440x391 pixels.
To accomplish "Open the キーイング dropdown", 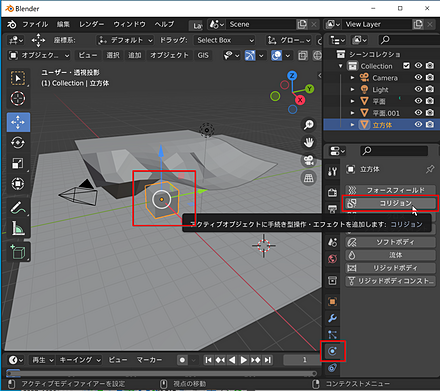I will click(x=80, y=360).
